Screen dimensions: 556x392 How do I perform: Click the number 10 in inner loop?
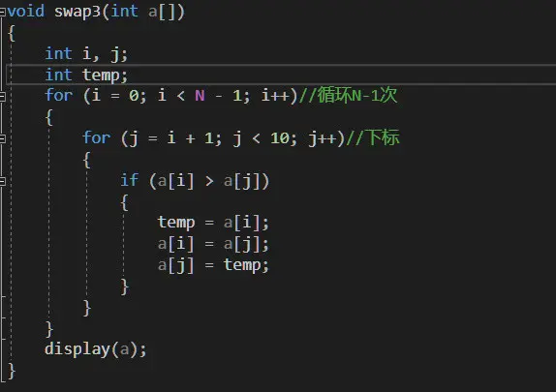280,138
